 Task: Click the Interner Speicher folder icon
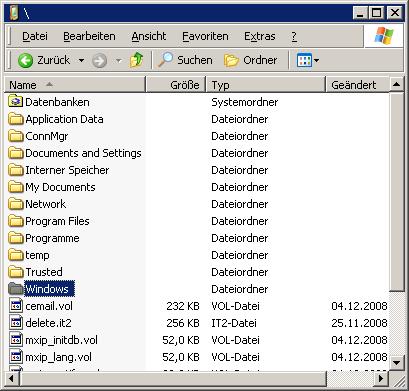15,170
